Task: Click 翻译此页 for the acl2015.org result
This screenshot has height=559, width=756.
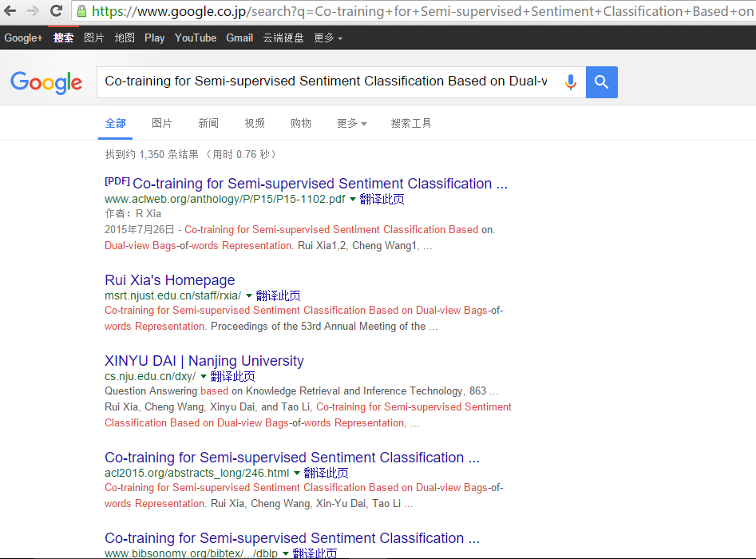Action: 327,473
